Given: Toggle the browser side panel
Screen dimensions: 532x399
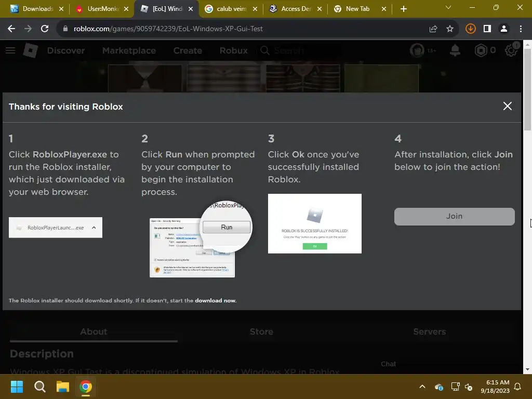Looking at the screenshot, I should pos(487,29).
